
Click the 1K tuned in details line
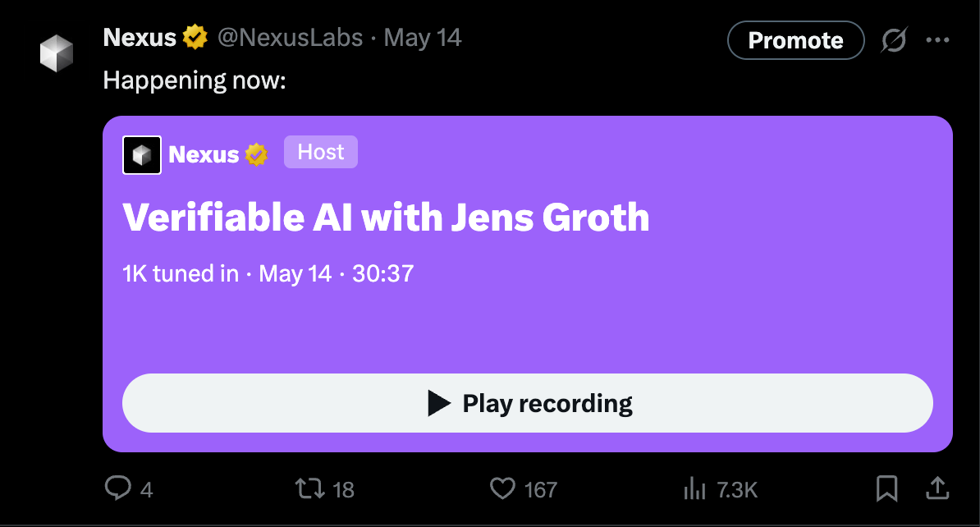[x=268, y=274]
